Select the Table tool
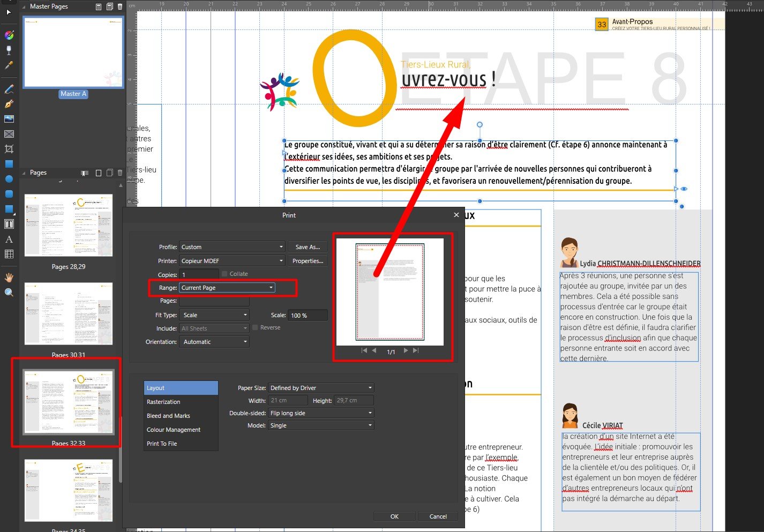 pyautogui.click(x=9, y=254)
